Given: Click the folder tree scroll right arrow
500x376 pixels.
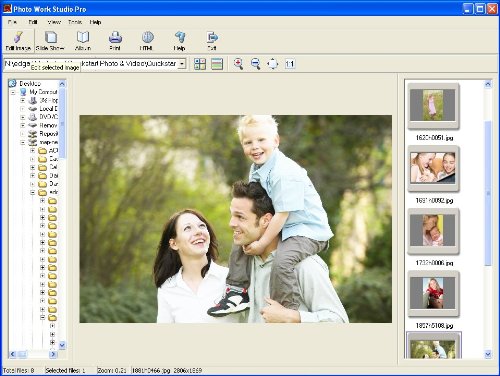Looking at the screenshot, I should pos(53,354).
